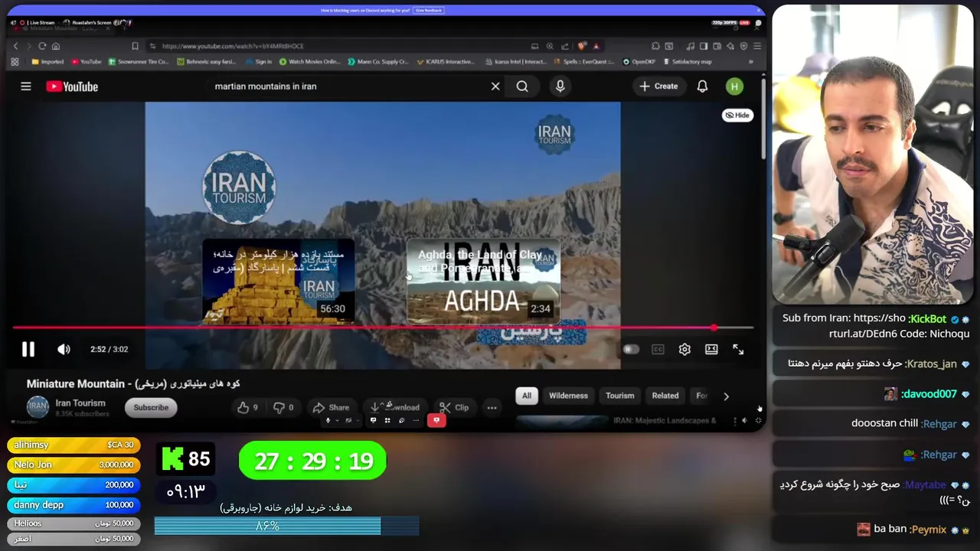
Task: Open the Satisfactory map bookmark
Action: (x=688, y=62)
